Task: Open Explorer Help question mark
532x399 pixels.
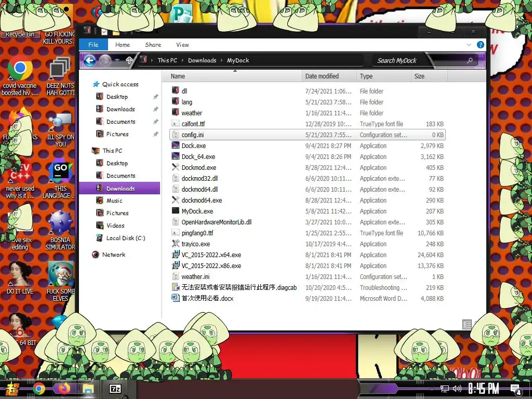Action: coord(481,45)
